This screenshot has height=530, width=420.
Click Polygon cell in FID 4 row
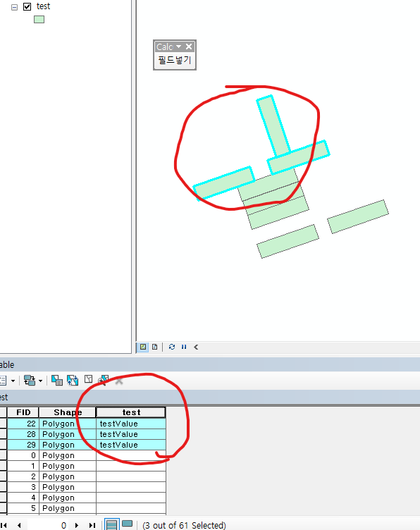[x=68, y=498]
